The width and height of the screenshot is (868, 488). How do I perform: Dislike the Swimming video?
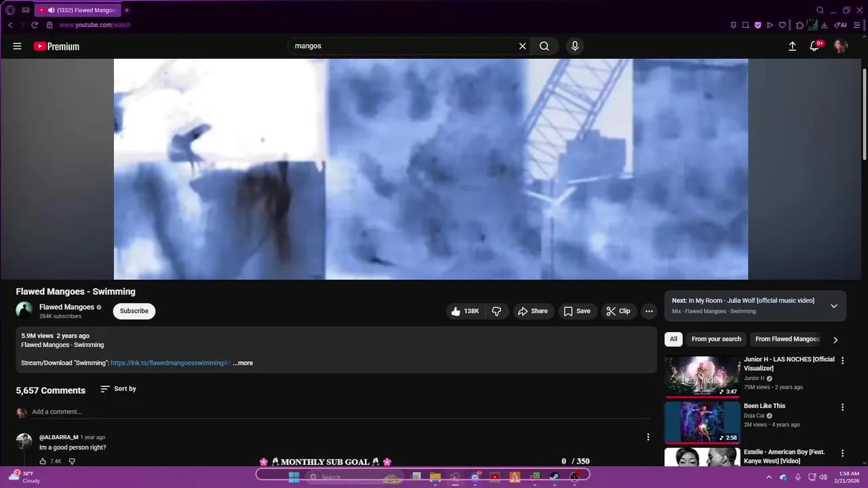tap(496, 311)
